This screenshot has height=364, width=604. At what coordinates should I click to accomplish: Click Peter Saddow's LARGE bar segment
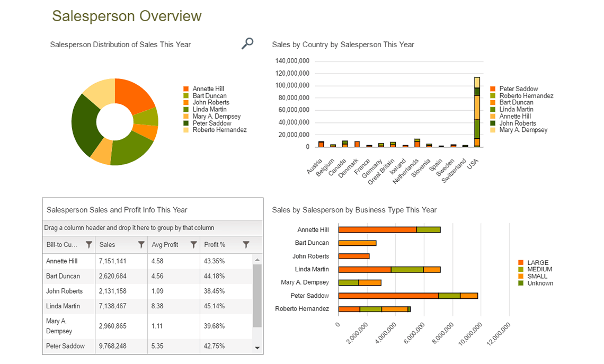pos(388,296)
